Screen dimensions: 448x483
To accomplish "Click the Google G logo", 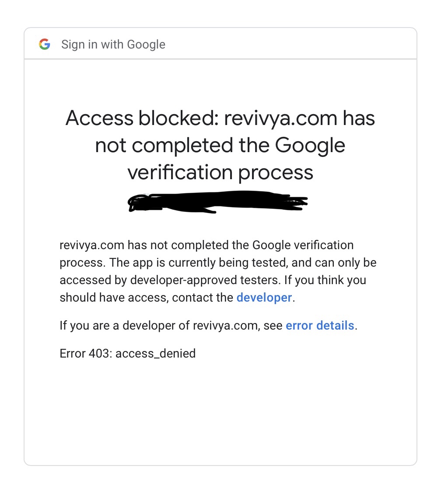I will point(45,44).
